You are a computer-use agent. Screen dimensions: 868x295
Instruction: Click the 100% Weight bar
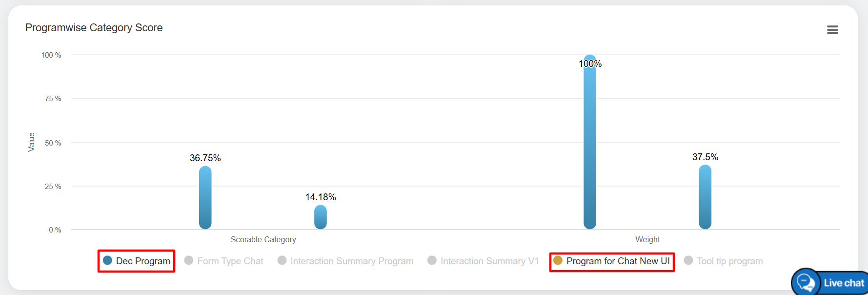point(590,142)
